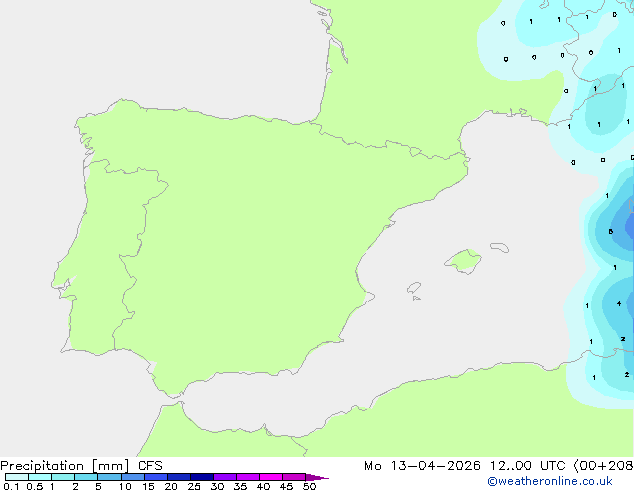634x490 pixels.
Task: Click the 0.1–0.5 mm legend color swatch
Action: 17,477
